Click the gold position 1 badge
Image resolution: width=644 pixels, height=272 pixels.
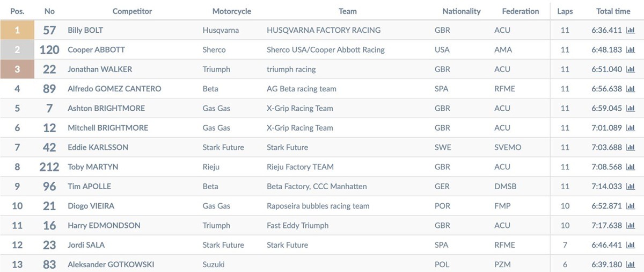click(x=17, y=30)
